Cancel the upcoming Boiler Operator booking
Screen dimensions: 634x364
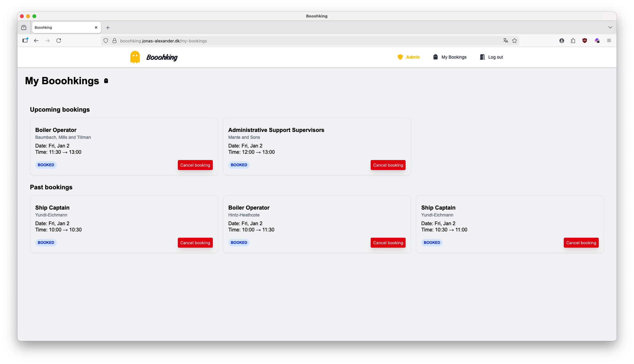point(195,165)
